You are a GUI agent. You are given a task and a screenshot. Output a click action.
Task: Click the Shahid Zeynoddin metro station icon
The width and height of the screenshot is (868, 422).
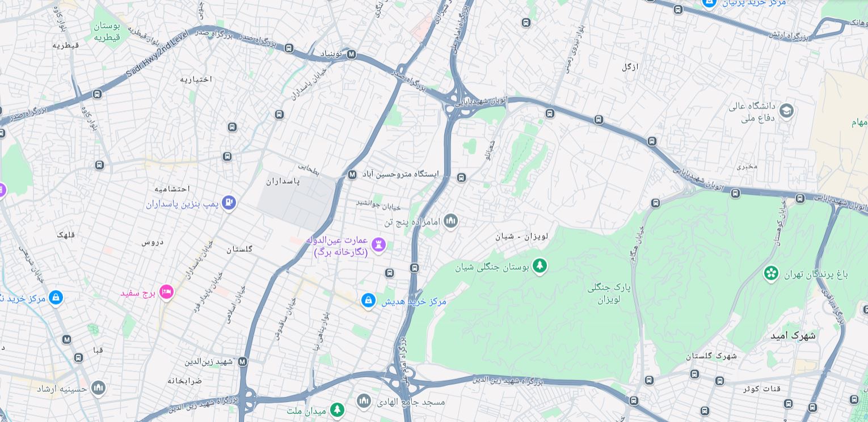243,362
